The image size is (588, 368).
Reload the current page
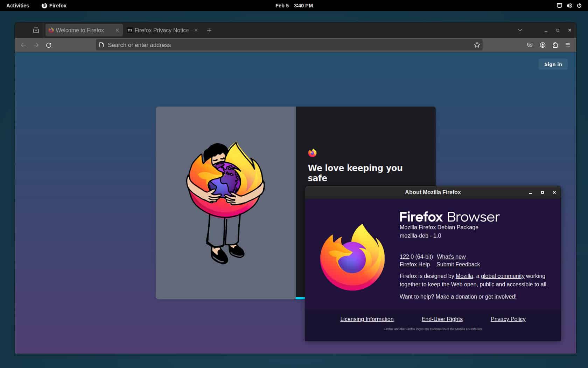pos(49,45)
